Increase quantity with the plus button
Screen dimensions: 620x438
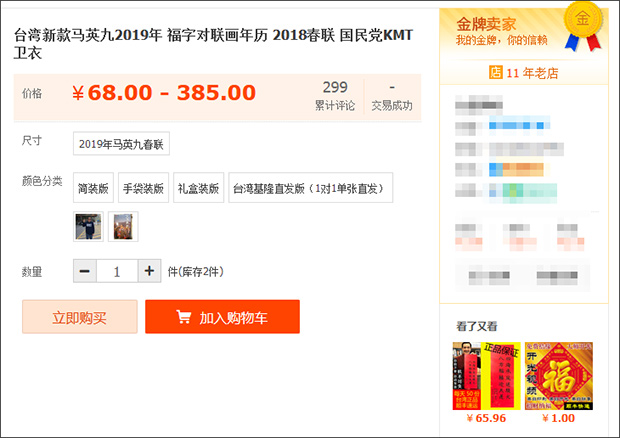click(149, 271)
